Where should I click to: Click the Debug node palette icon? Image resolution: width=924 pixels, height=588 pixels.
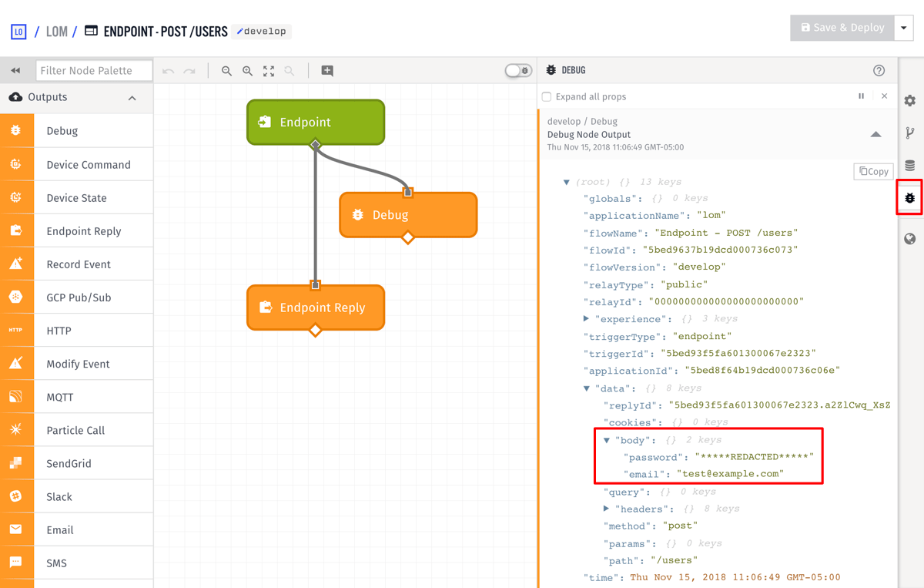(16, 131)
